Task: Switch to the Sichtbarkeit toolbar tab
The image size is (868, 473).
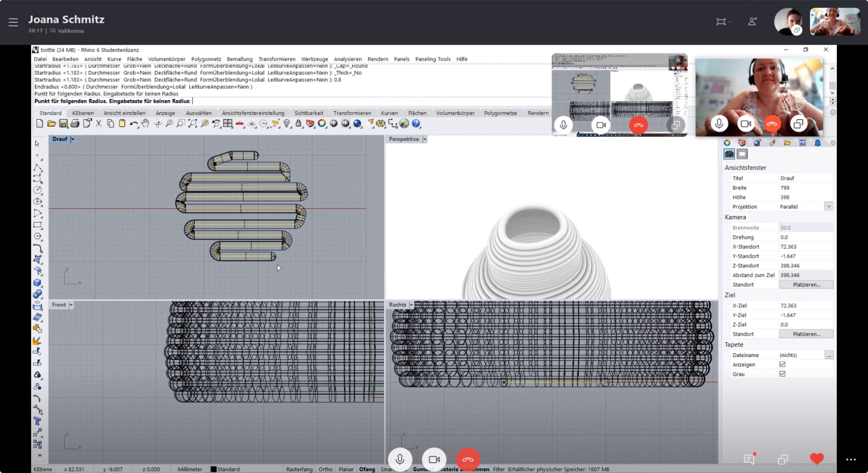Action: pos(308,113)
